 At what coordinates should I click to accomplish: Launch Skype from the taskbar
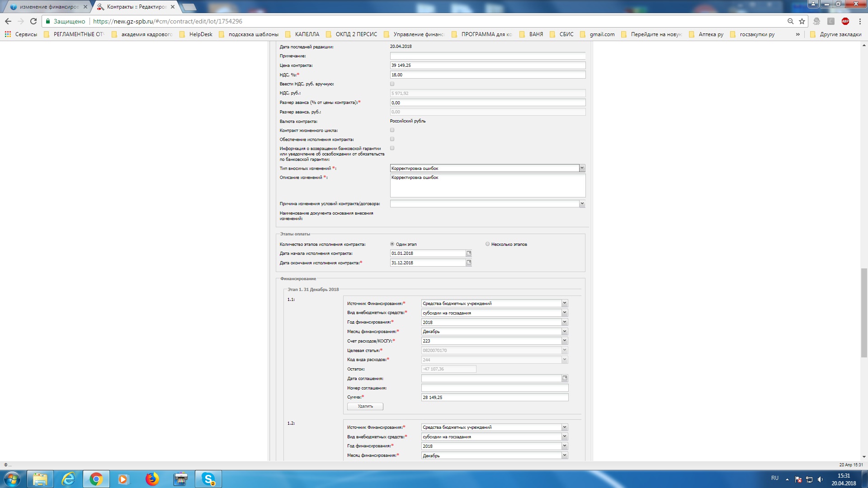tap(208, 479)
